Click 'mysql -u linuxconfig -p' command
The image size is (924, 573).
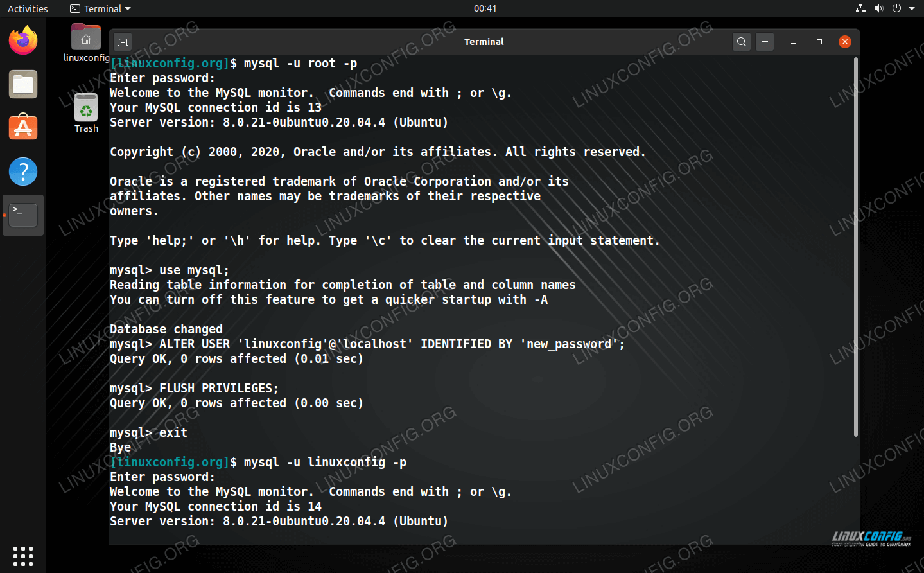[x=325, y=463]
